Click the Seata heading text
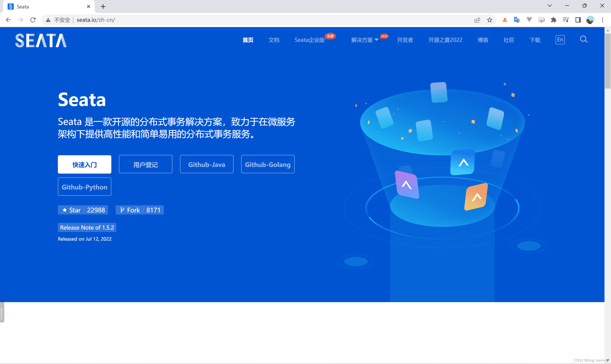Screen dimensions: 611x364 (x=82, y=99)
